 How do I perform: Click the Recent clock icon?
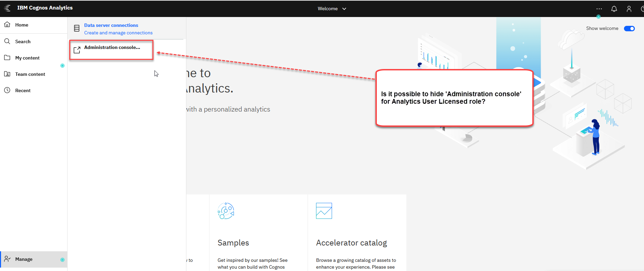pyautogui.click(x=7, y=90)
